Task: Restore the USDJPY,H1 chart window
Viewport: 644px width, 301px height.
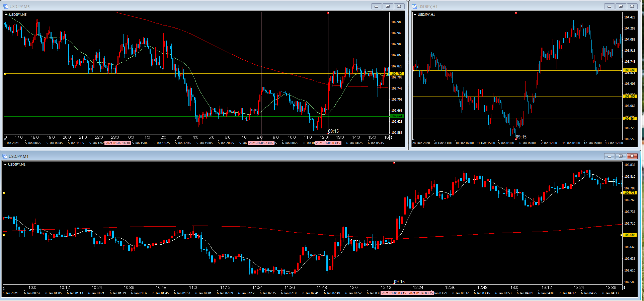Action: [621, 6]
